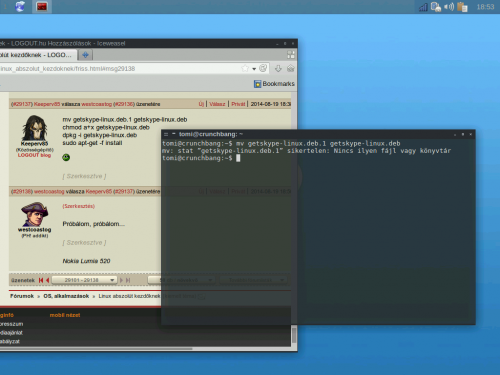This screenshot has height=375, width=500.
Task: Click the green smiley icon in post
Action: pyautogui.click(x=66, y=157)
